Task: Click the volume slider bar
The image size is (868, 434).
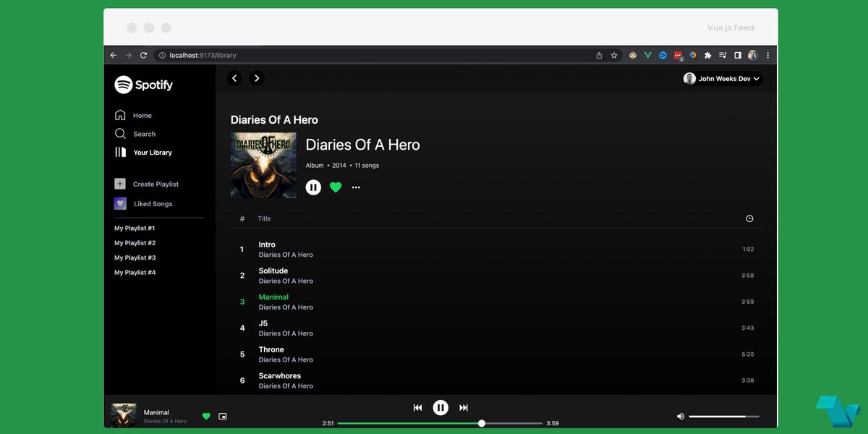Action: point(724,417)
